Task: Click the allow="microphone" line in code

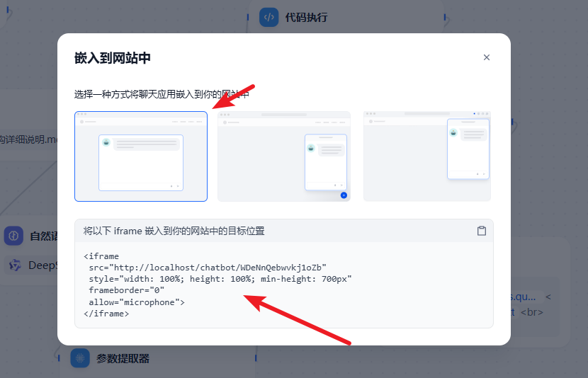Action: click(x=136, y=302)
